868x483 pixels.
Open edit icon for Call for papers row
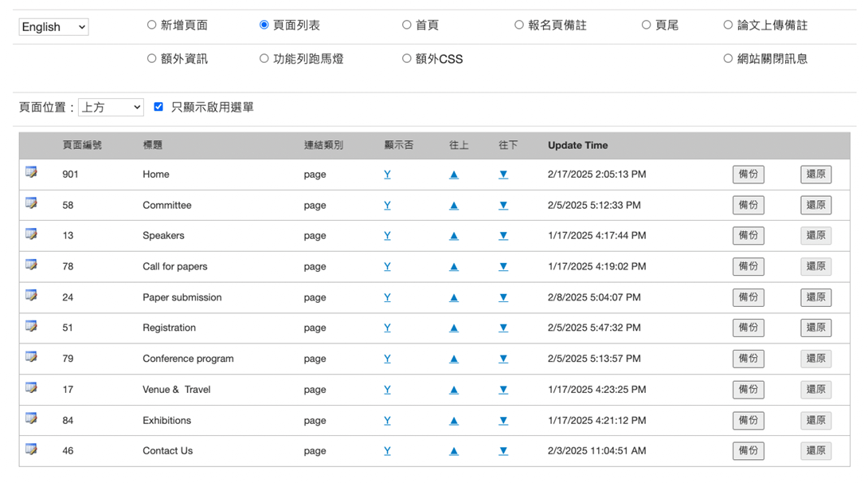[x=32, y=265]
